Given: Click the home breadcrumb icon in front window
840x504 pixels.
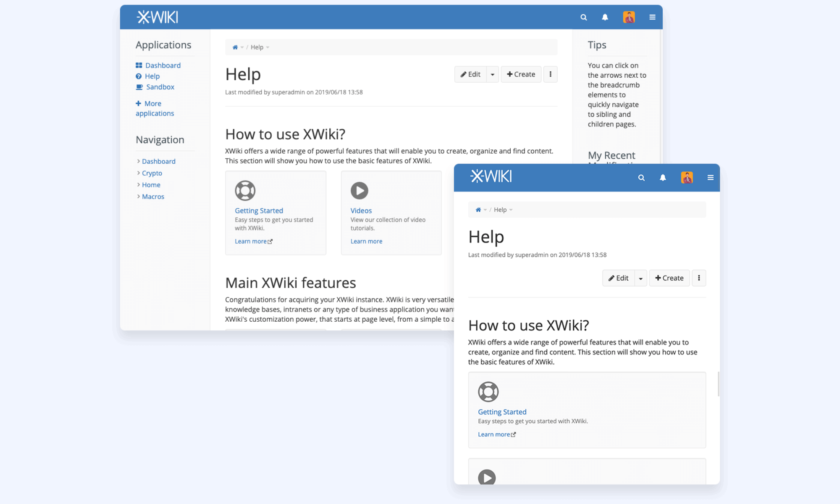Looking at the screenshot, I should click(478, 210).
